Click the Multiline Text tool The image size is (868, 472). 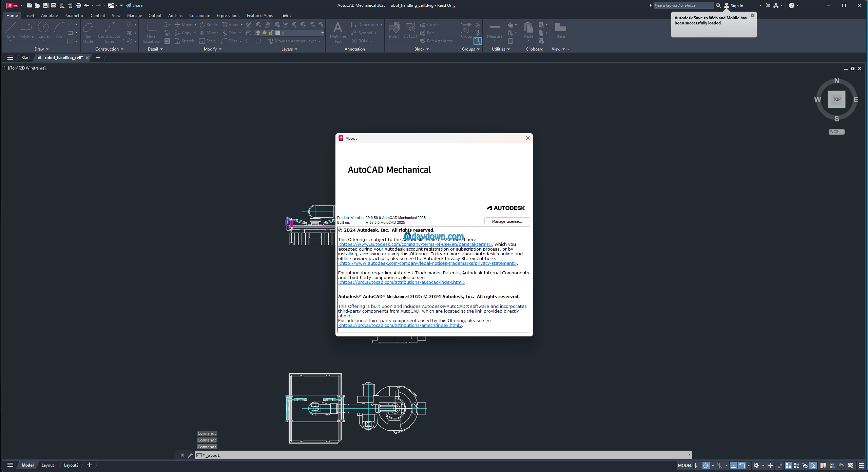[338, 33]
